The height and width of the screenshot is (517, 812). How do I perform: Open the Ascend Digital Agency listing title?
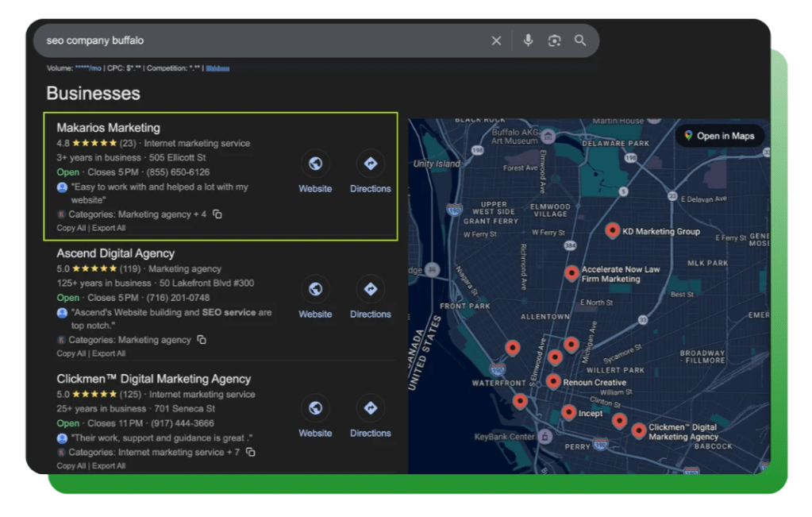point(115,253)
